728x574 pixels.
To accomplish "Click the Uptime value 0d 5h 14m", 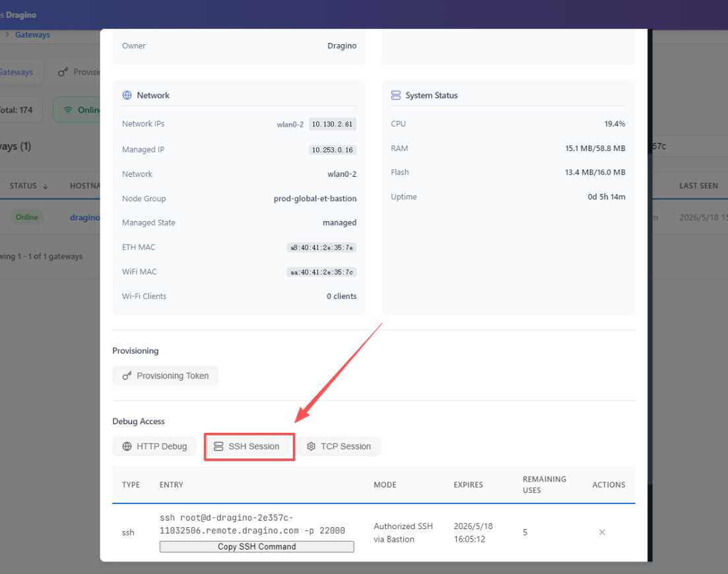I will coord(607,197).
